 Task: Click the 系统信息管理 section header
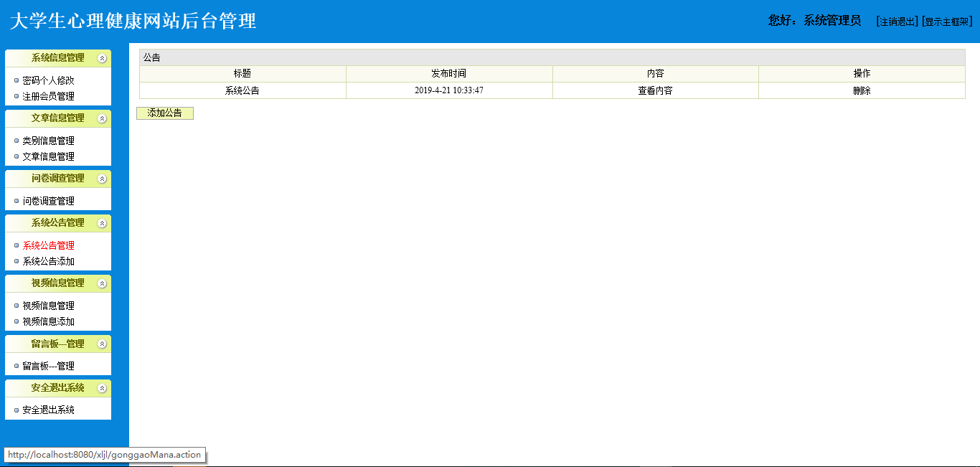coord(58,58)
